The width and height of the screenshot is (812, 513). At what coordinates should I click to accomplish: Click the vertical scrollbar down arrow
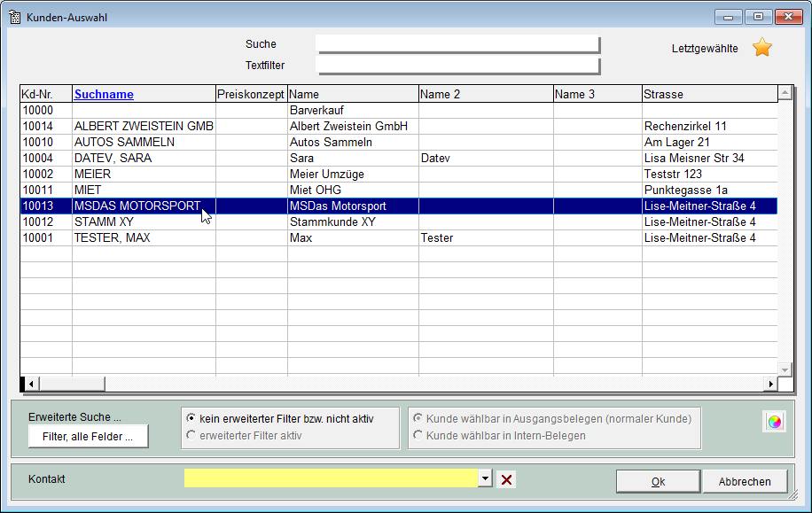[x=785, y=369]
